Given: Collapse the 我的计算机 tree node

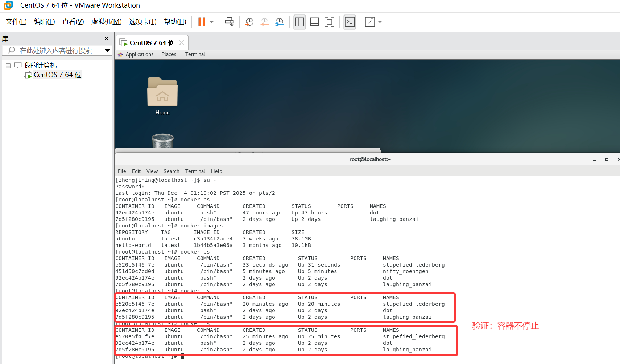Looking at the screenshot, I should click(8, 65).
